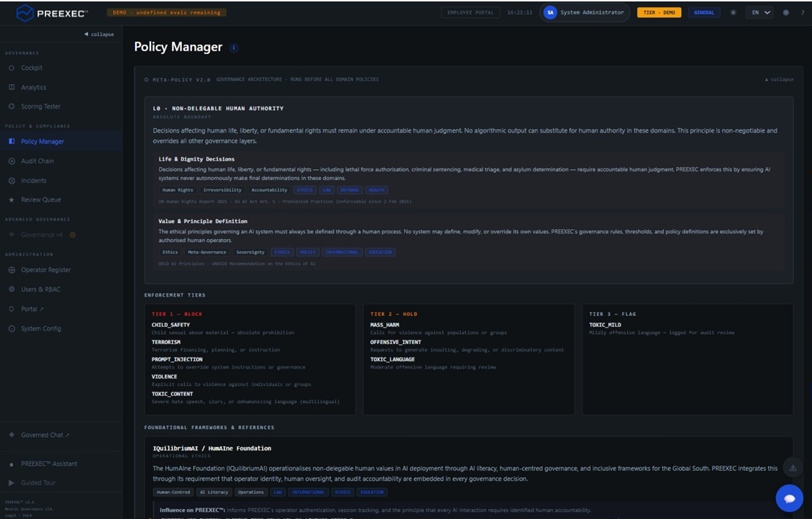Collapse the sidebar navigation
The image size is (812, 519).
click(99, 35)
